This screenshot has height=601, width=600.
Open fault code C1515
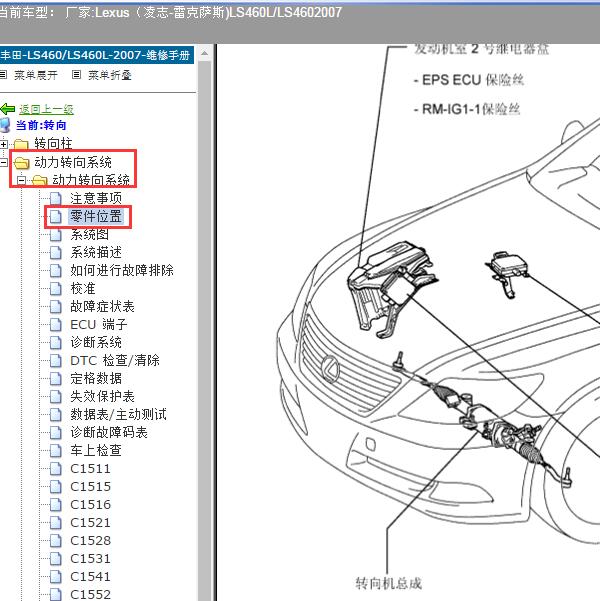pyautogui.click(x=90, y=486)
